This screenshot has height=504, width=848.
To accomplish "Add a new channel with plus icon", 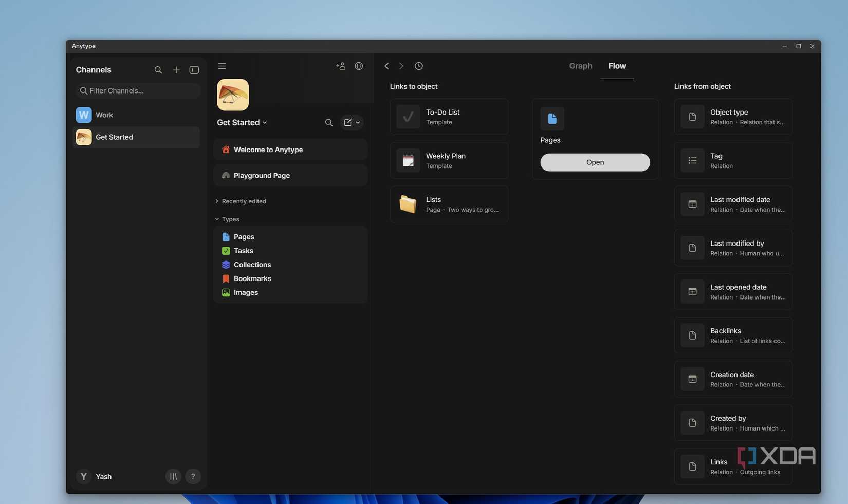I will point(176,70).
